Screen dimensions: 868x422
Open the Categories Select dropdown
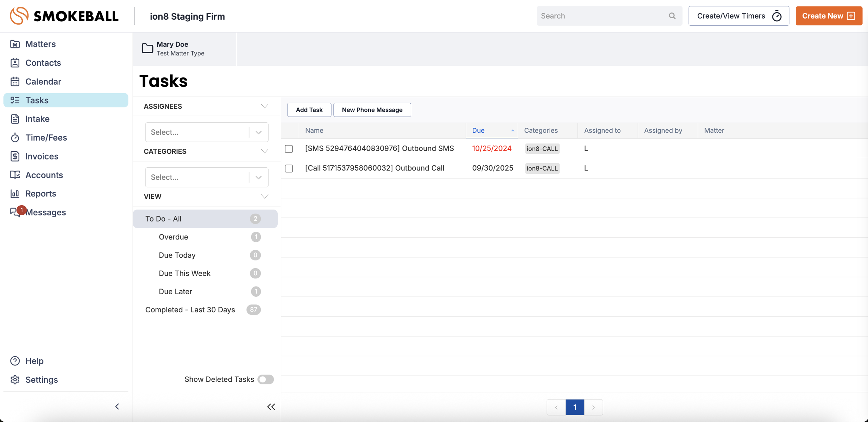206,177
